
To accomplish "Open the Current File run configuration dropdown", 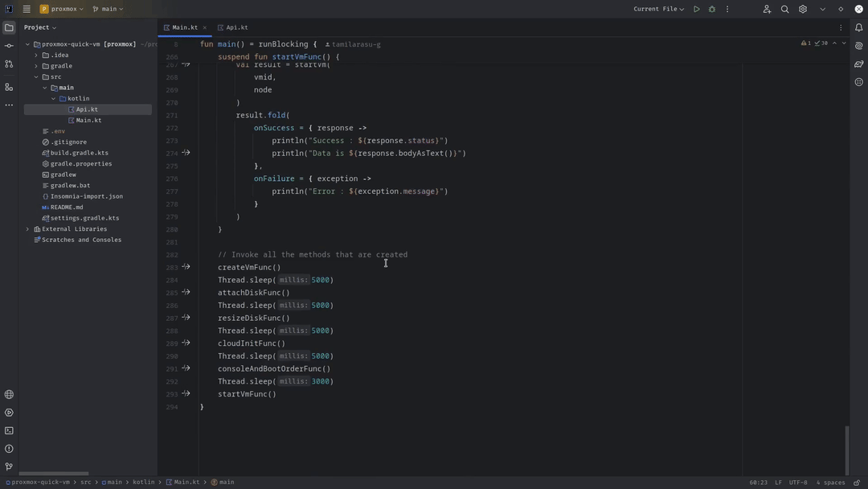I will coord(658,9).
